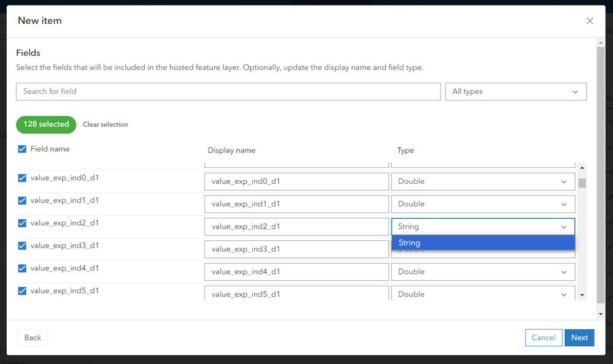
Task: Toggle the select-all Field name checkbox
Action: [22, 149]
